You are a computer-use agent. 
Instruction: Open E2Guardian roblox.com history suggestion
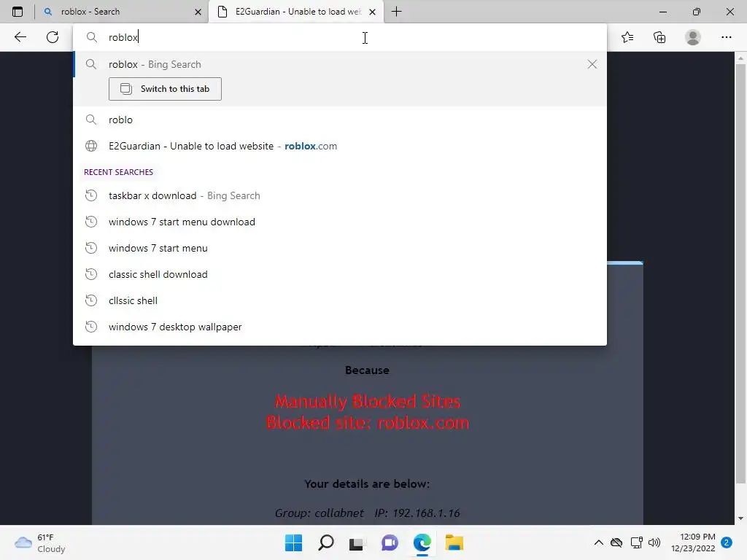pyautogui.click(x=340, y=146)
